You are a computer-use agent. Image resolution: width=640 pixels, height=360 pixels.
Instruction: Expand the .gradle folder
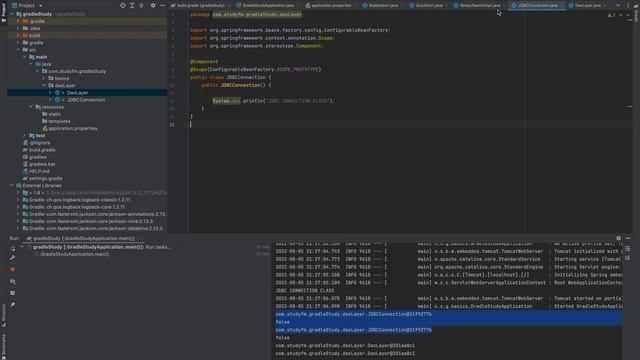pos(18,21)
